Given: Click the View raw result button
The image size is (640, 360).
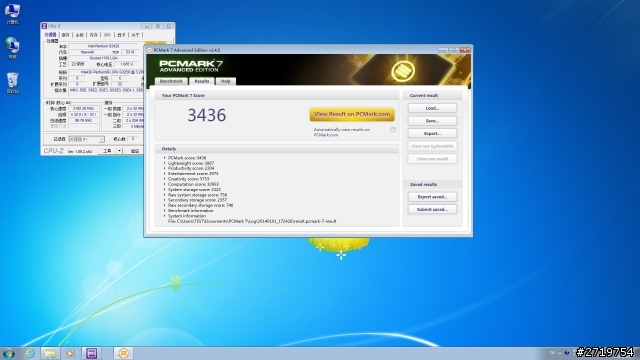Looking at the screenshot, I should [432, 159].
